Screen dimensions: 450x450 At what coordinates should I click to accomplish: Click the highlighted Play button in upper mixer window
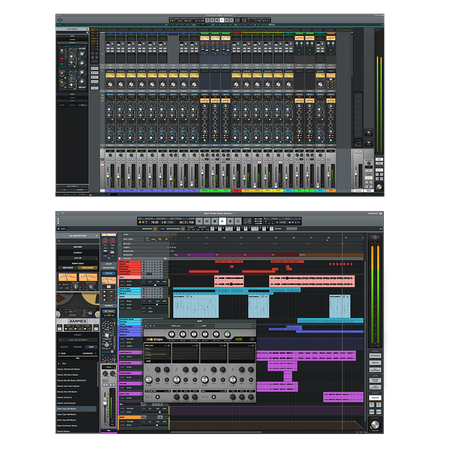click(222, 20)
